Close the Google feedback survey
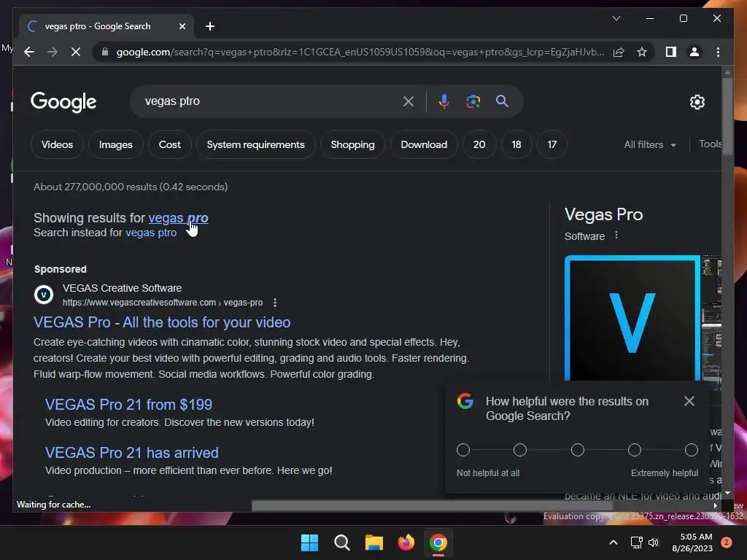This screenshot has height=560, width=747. (689, 402)
